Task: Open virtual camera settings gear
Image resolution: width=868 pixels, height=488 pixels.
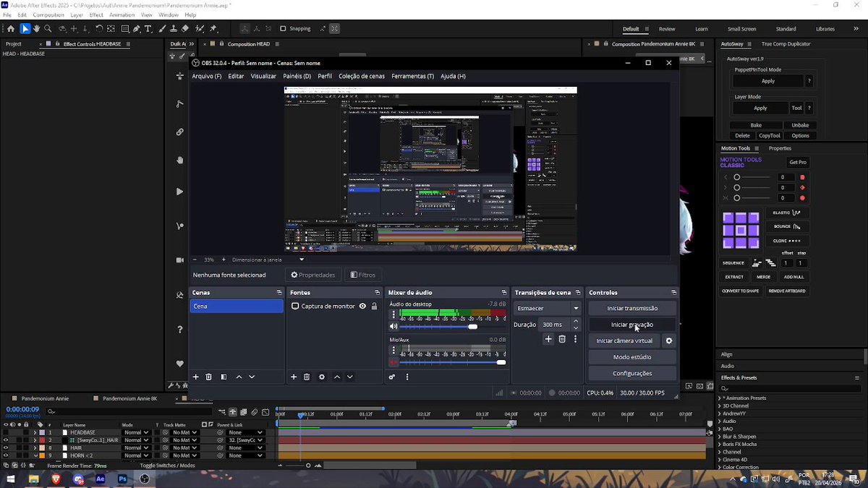Action: pos(669,341)
